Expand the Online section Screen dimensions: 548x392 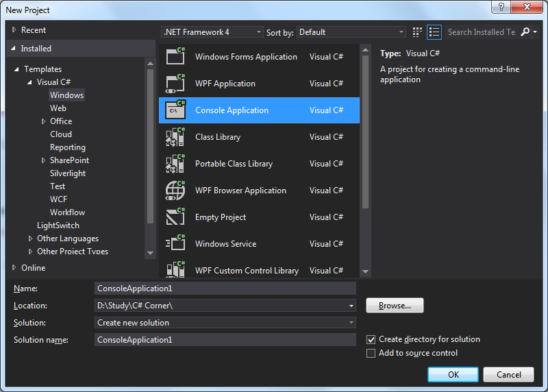coord(15,267)
